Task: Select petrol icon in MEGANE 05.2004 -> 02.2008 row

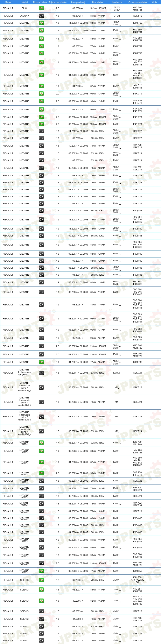Action: click(41, 117)
